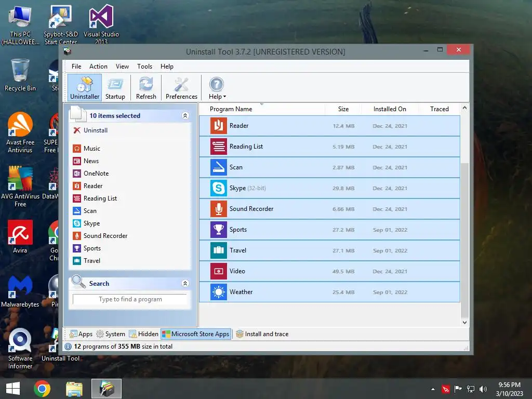Select the Video app icon in program list

[219, 271]
